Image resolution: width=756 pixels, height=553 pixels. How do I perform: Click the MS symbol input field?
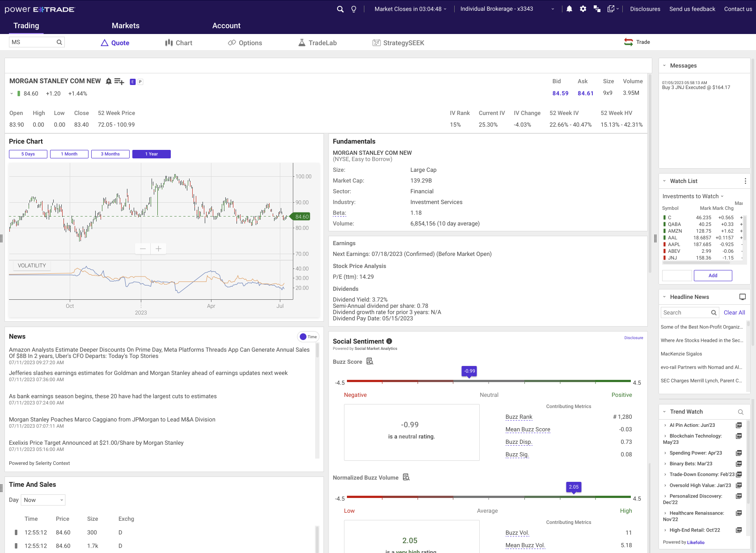point(34,42)
